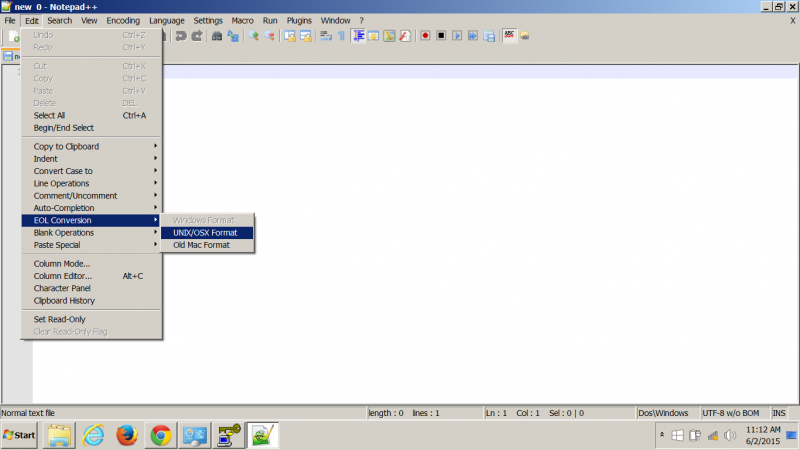Open the Encoding menu

pos(123,20)
